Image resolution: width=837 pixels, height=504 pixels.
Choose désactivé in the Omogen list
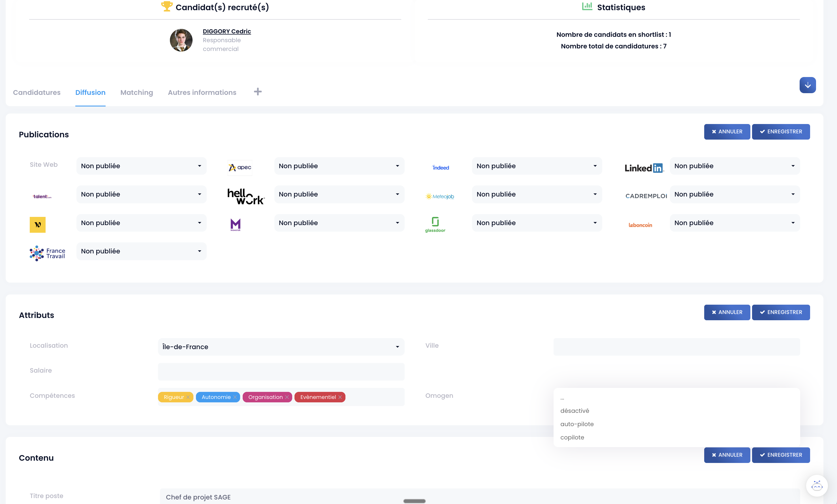[x=676, y=411]
